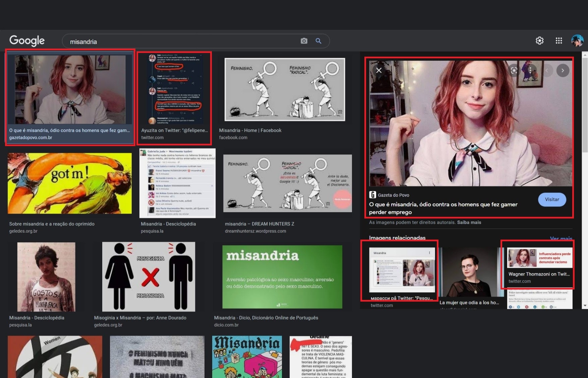588x378 pixels.
Task: Go to next image in preview
Action: (563, 70)
